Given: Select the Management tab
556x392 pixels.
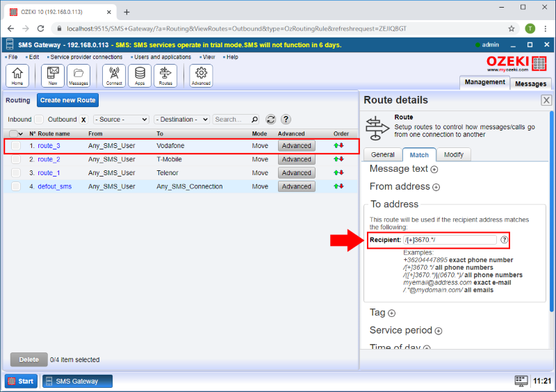Looking at the screenshot, I should (x=484, y=82).
